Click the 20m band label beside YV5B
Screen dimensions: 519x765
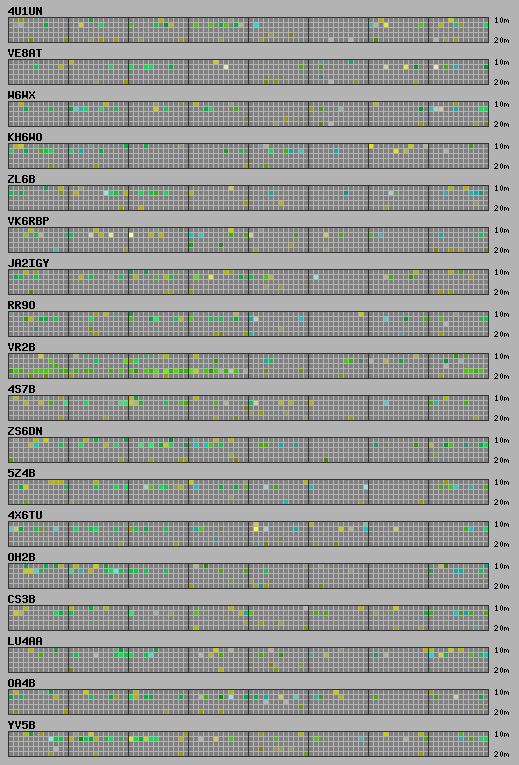pyautogui.click(x=501, y=754)
